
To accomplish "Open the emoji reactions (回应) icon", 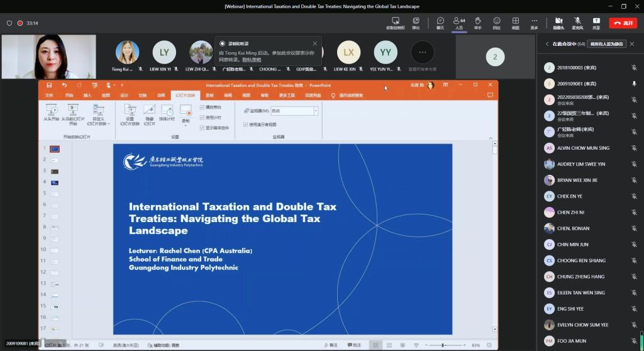I will (x=497, y=23).
